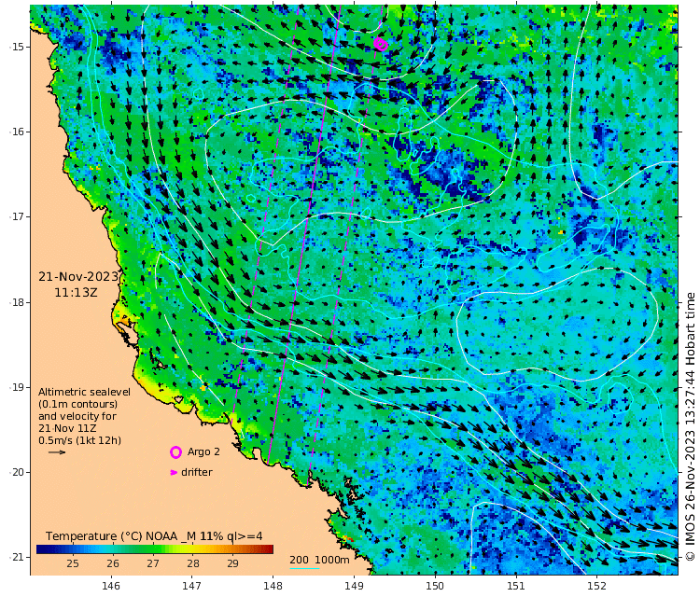Click the latitude label -21
The image size is (700, 597).
17,557
